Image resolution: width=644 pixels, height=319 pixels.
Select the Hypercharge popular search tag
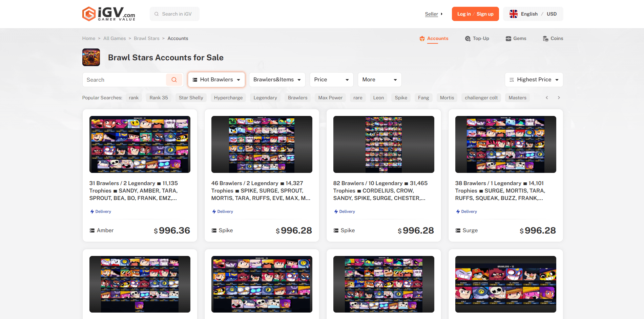[x=228, y=98]
